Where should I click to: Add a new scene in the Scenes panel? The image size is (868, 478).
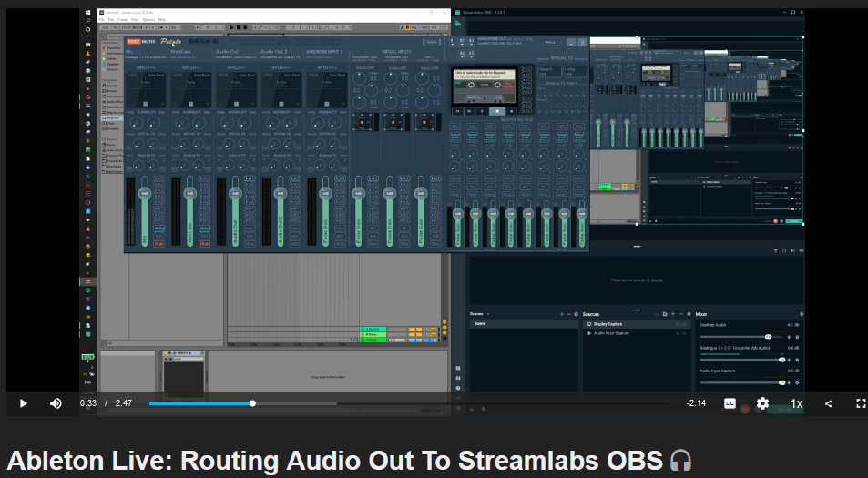click(562, 314)
